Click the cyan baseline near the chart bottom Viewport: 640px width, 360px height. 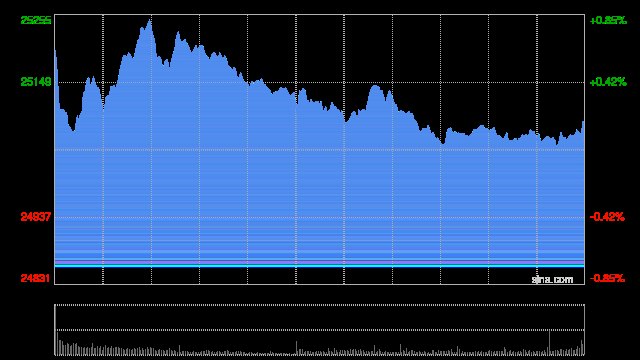click(x=320, y=266)
